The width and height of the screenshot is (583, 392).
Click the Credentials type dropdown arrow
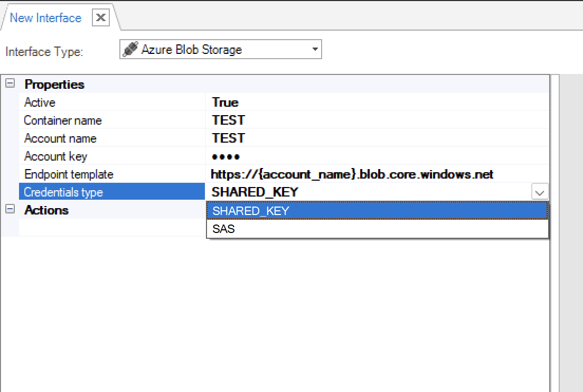(x=540, y=192)
